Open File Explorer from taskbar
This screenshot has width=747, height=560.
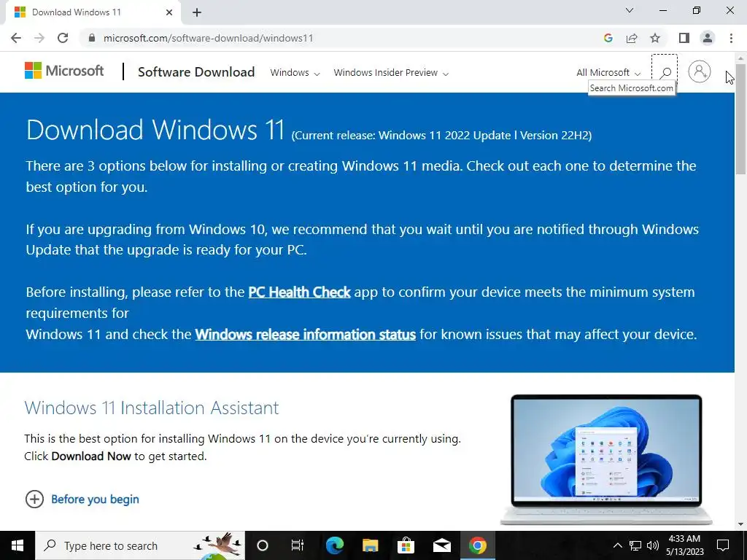[x=370, y=545]
